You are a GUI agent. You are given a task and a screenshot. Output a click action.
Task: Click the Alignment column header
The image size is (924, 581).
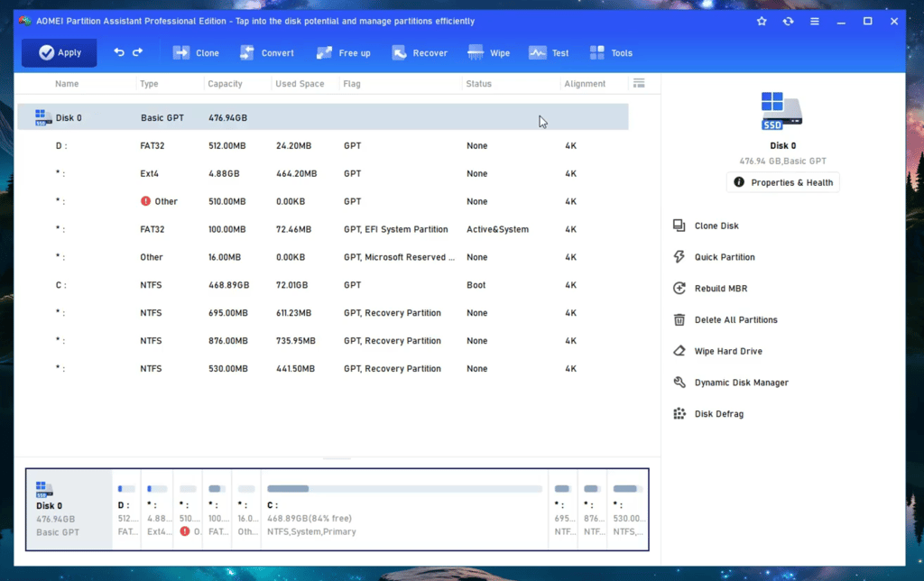click(x=585, y=84)
